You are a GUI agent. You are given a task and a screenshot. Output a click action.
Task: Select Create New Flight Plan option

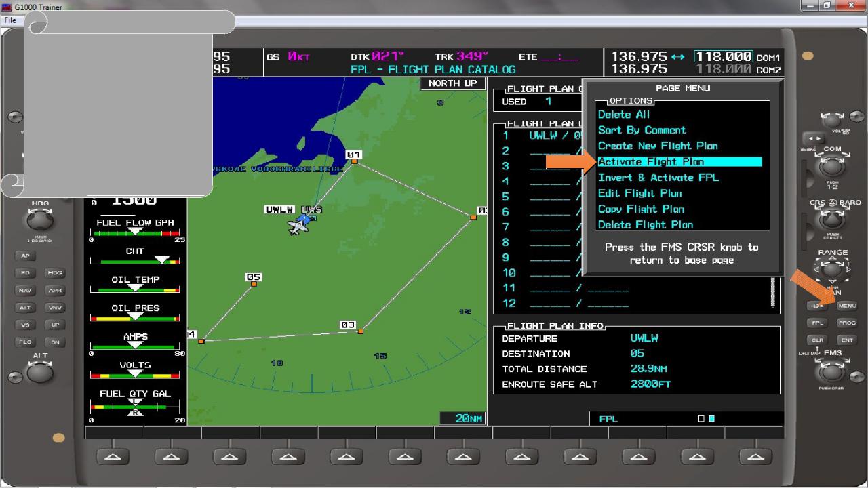(658, 146)
